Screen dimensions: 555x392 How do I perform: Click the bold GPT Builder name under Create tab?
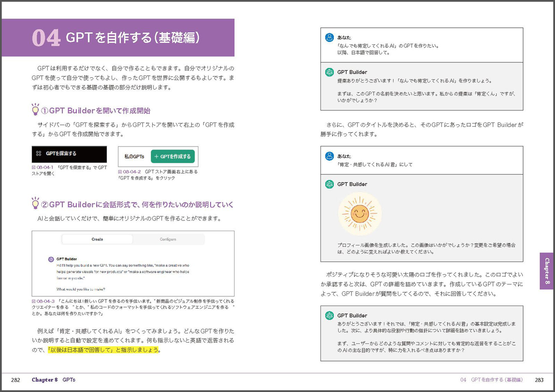click(67, 259)
